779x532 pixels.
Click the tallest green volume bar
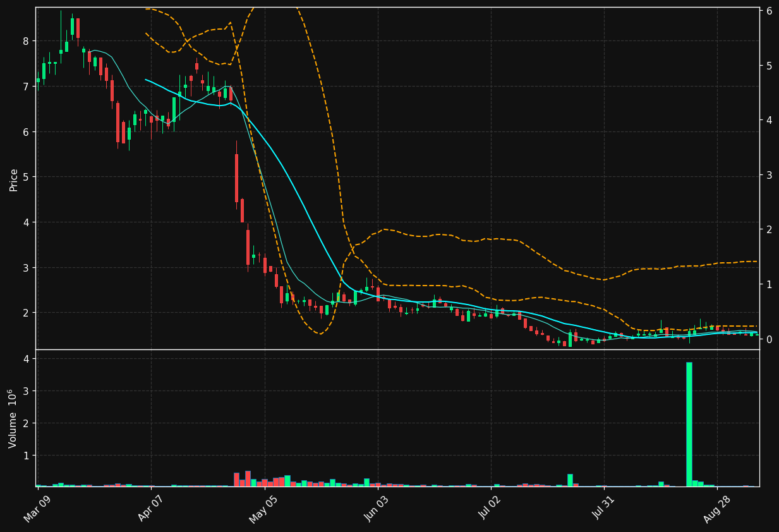tap(689, 424)
